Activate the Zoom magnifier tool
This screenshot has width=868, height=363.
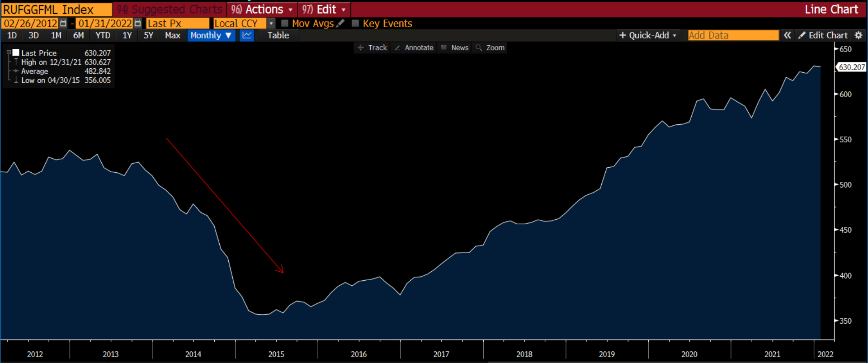(490, 47)
